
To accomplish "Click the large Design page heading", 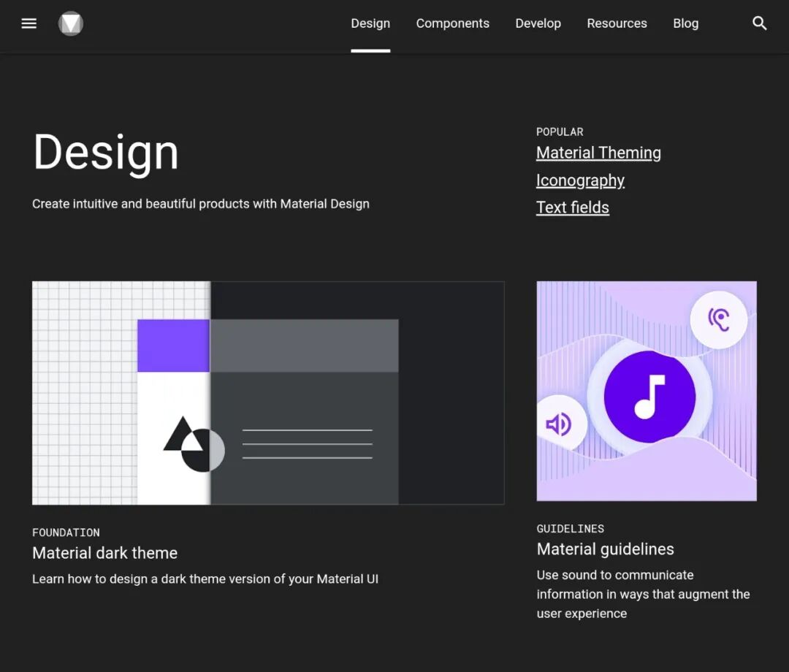I will [x=106, y=153].
